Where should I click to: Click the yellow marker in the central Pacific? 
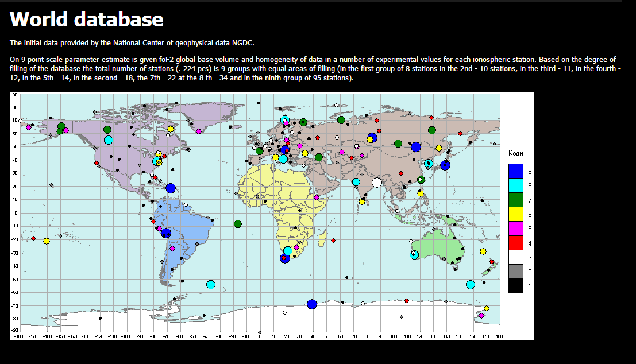47,241
